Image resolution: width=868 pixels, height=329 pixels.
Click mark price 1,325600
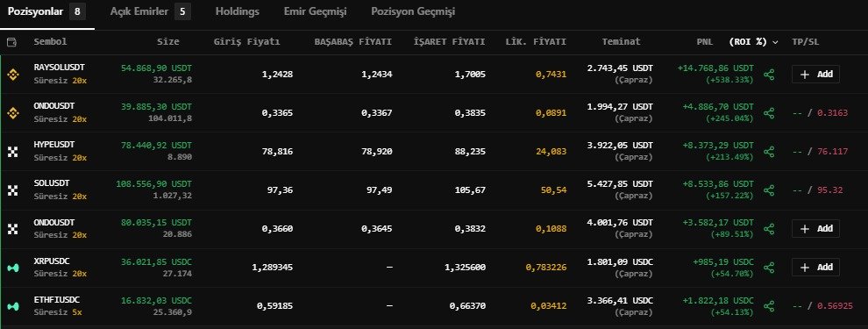tap(465, 268)
